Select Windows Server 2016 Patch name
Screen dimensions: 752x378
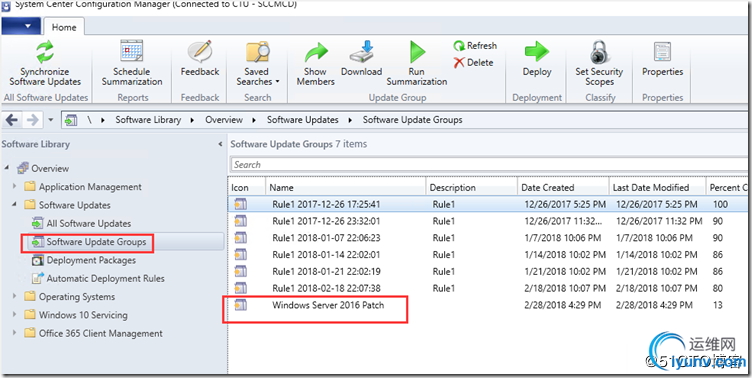coord(328,305)
